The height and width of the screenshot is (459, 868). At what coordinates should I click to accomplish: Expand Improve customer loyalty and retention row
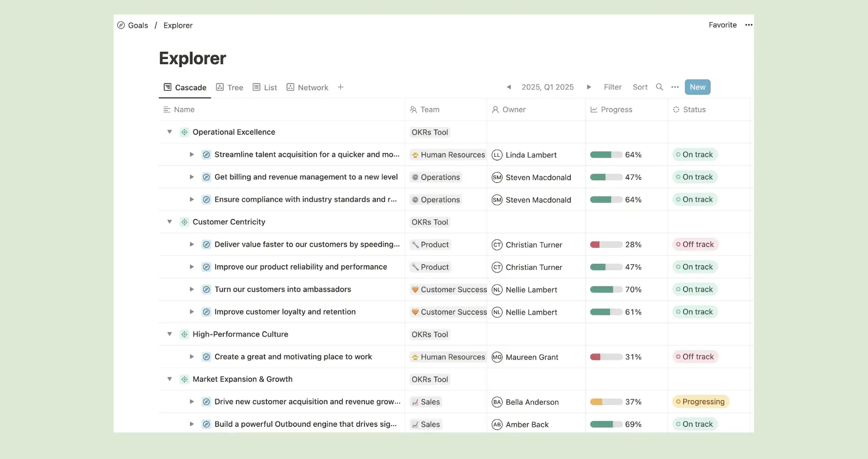point(191,311)
